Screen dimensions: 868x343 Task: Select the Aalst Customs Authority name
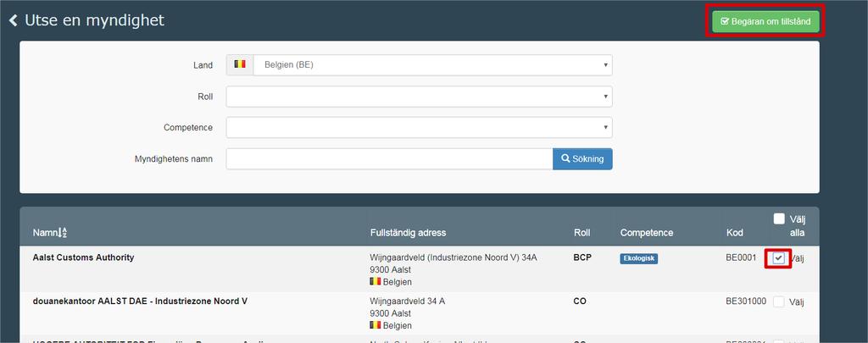click(84, 257)
